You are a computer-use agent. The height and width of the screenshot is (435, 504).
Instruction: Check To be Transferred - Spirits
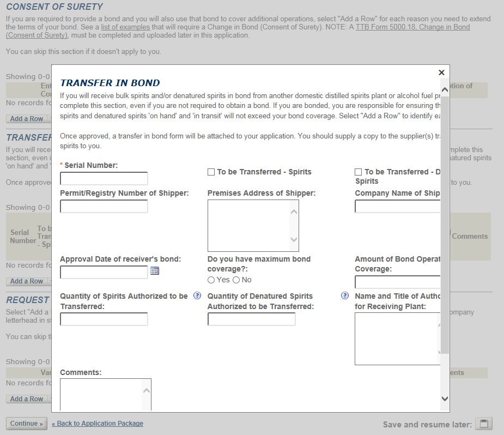(x=211, y=172)
